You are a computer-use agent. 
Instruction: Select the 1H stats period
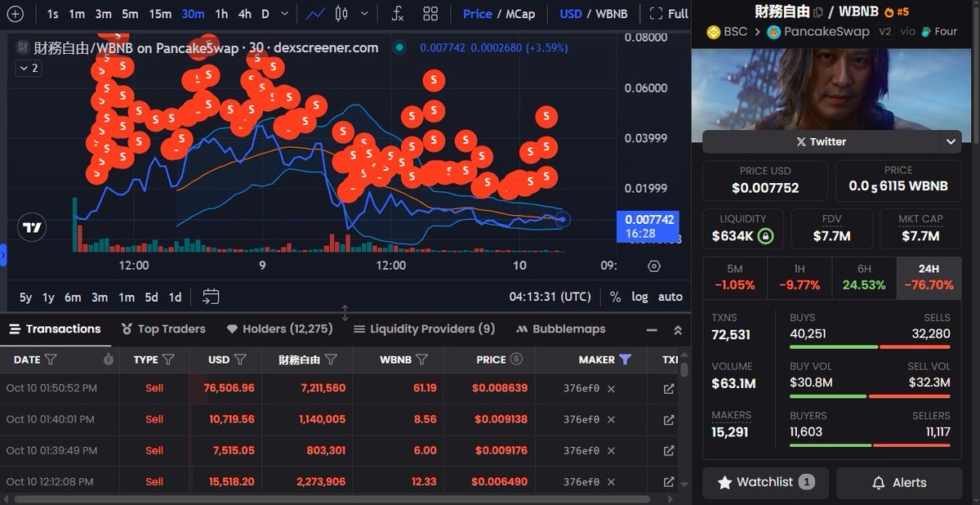800,277
